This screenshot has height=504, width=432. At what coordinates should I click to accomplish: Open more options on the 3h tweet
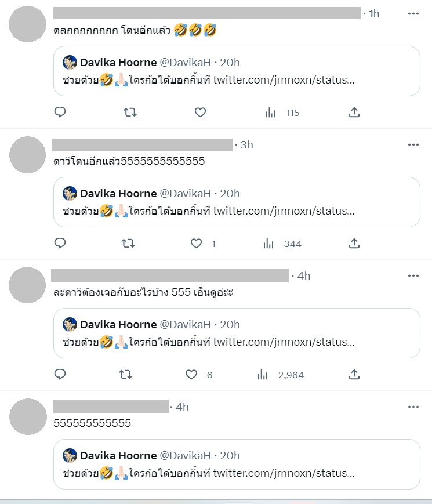point(413,144)
